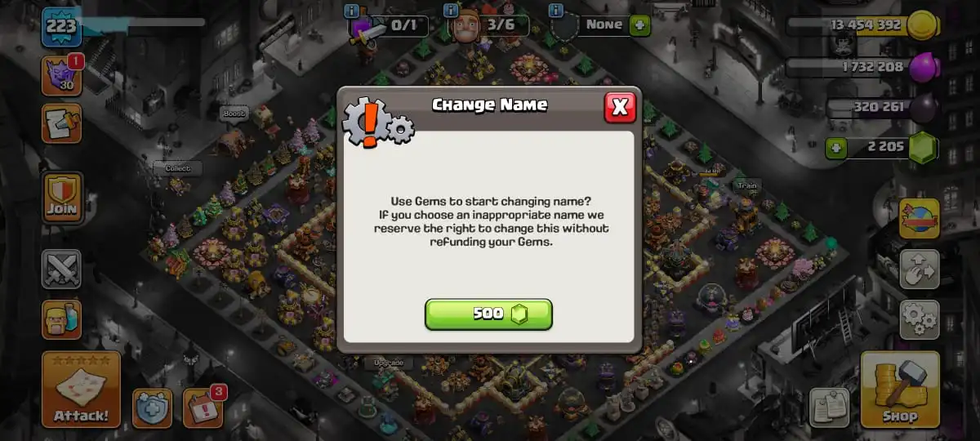This screenshot has height=441, width=980.
Task: Add equipment with None plus button
Action: click(640, 24)
